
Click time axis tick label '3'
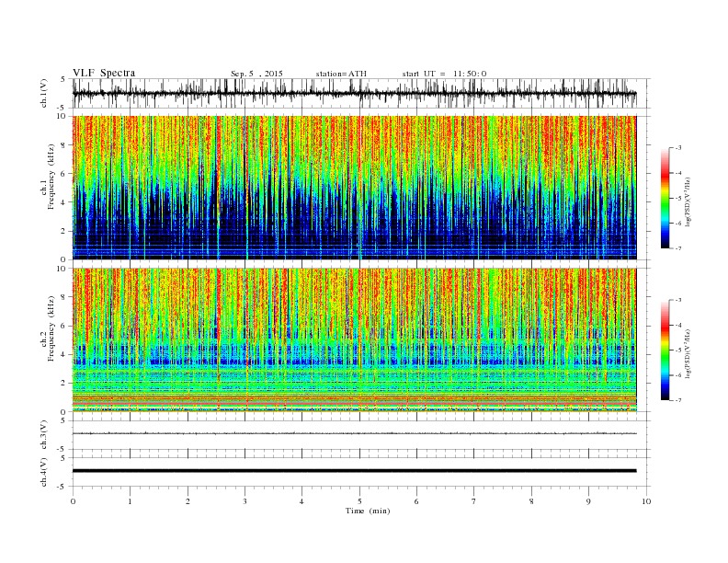(x=245, y=501)
